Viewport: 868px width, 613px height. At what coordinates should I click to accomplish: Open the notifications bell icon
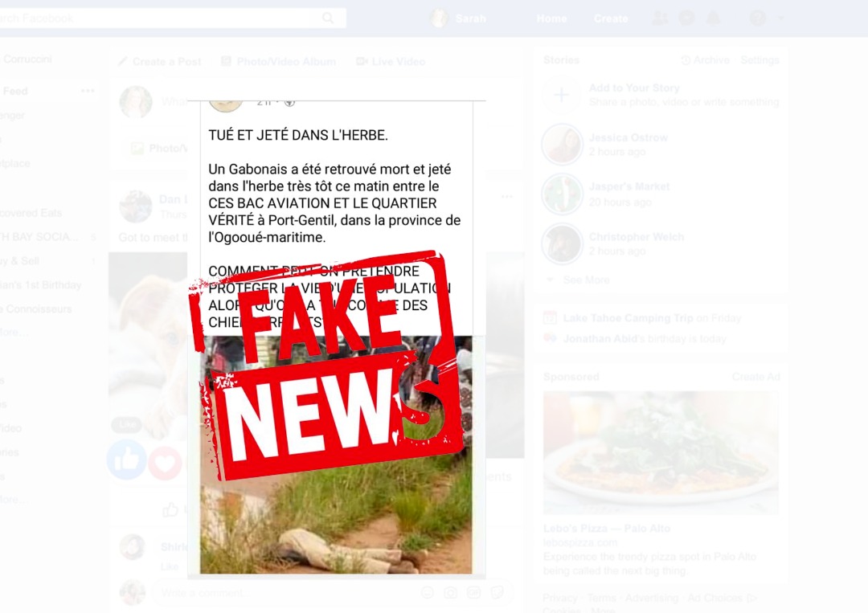pos(713,18)
